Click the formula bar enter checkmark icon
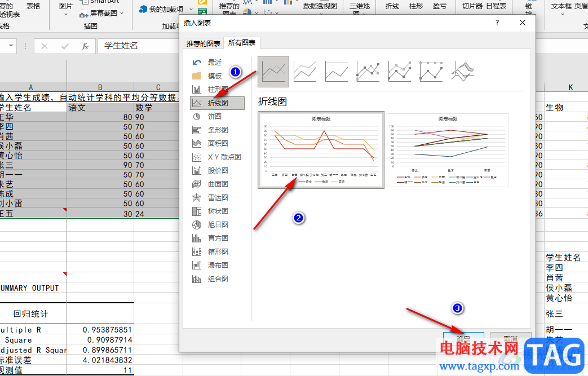The image size is (588, 376). point(65,46)
